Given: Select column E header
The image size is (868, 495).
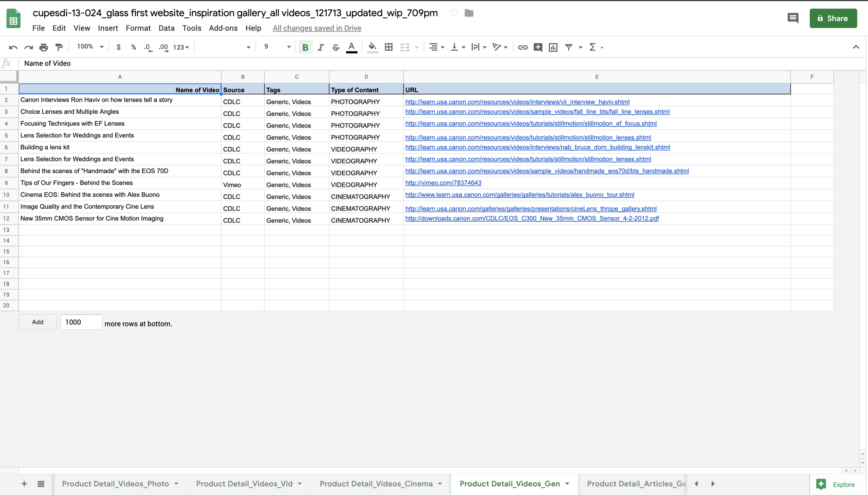Looking at the screenshot, I should click(x=597, y=77).
